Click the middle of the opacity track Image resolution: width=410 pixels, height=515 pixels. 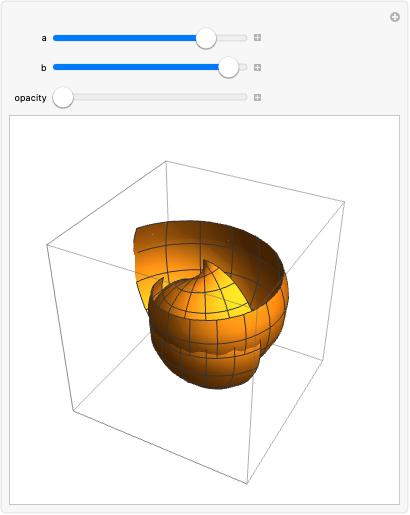tap(150, 97)
